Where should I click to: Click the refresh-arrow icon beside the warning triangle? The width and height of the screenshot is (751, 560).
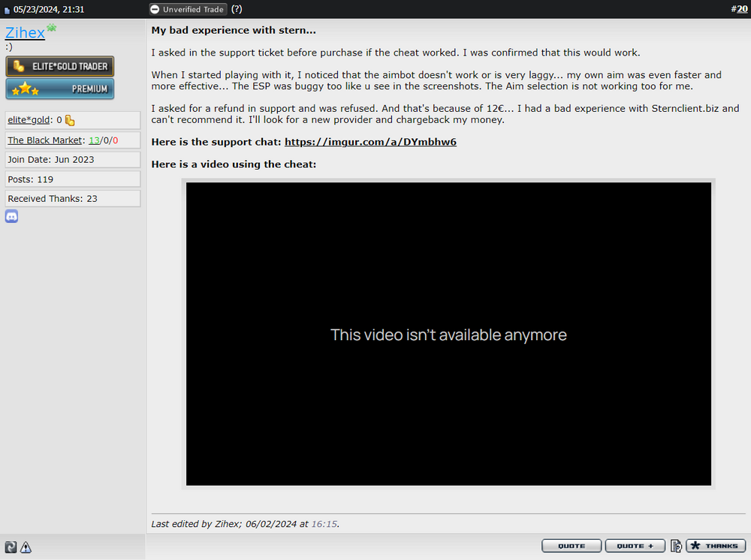[x=11, y=547]
